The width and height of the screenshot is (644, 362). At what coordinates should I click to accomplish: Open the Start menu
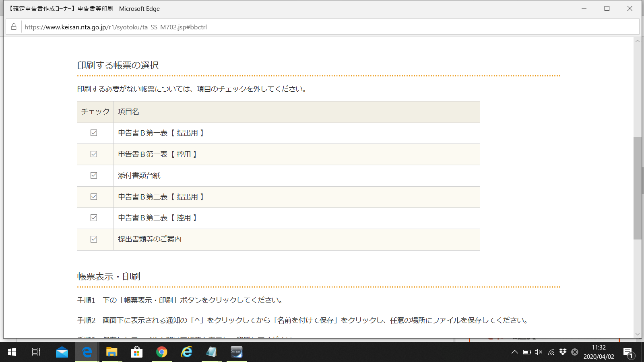click(x=12, y=352)
